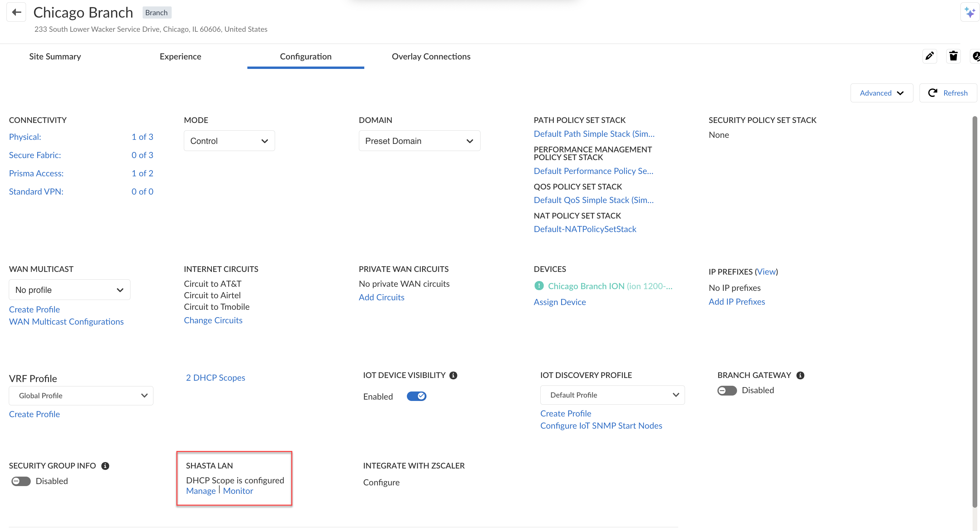Click the pencil edit site icon
Viewport: 980px width, 531px height.
pyautogui.click(x=929, y=56)
